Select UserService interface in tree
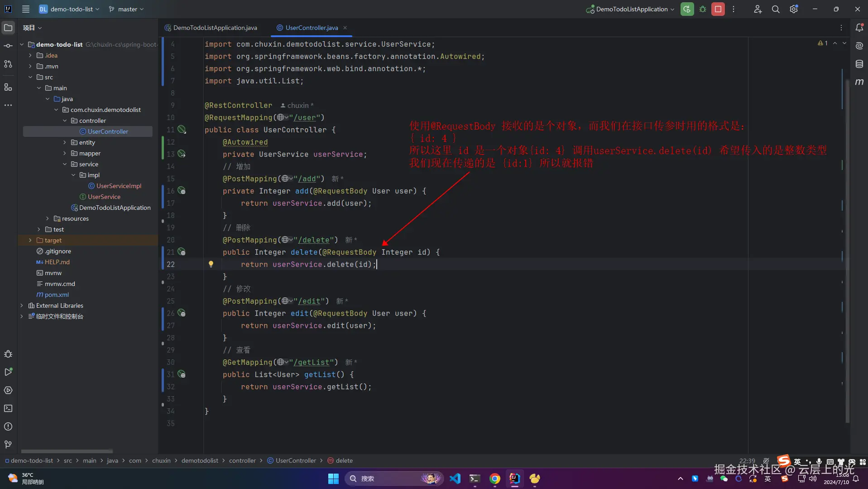The image size is (868, 489). pyautogui.click(x=104, y=197)
